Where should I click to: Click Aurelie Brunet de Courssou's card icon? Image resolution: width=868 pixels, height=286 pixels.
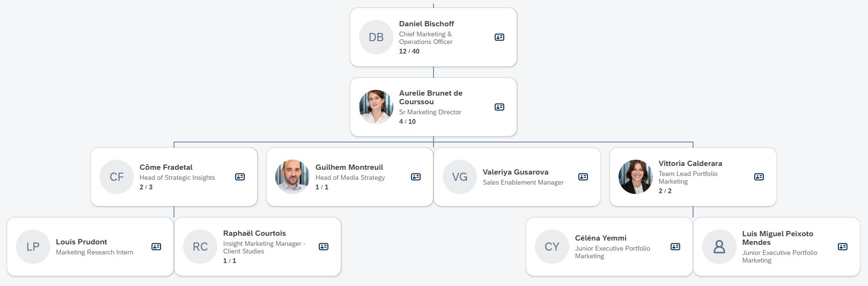pos(499,107)
